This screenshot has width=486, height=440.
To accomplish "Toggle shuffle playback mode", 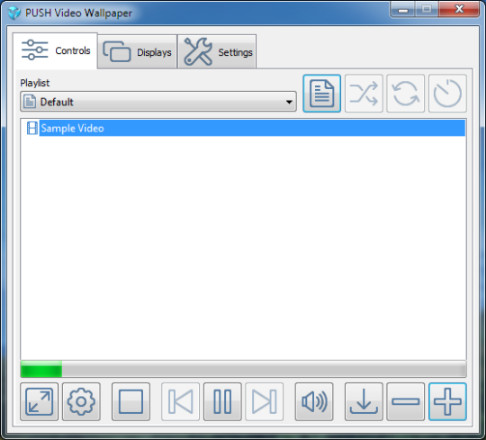I will click(x=364, y=93).
